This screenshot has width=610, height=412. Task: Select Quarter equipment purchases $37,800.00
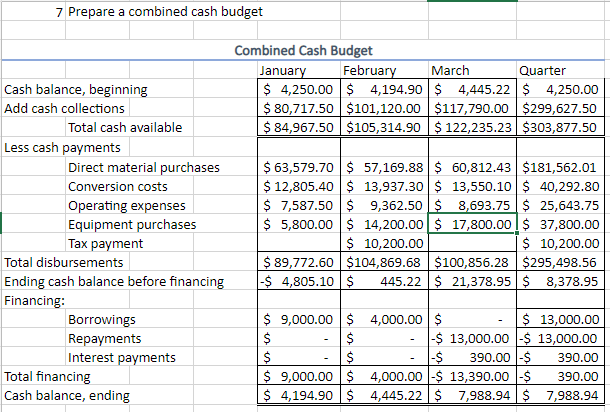[561, 225]
